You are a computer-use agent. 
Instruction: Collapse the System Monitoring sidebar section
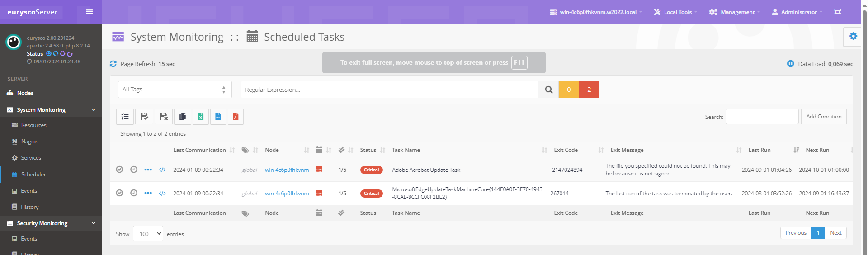[51, 110]
